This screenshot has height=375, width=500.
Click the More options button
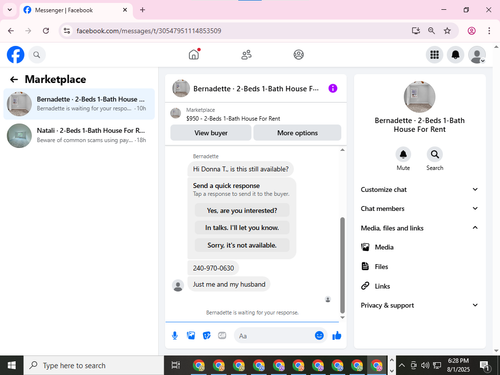[297, 133]
